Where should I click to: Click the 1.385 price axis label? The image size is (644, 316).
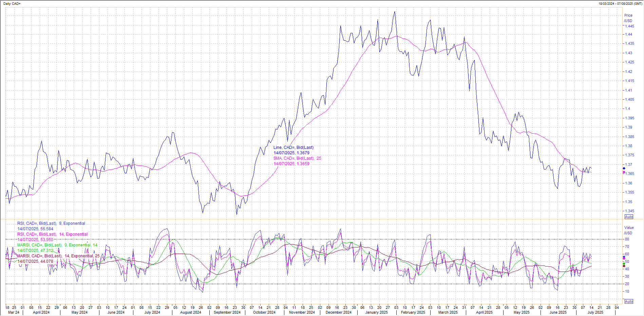[x=629, y=137]
